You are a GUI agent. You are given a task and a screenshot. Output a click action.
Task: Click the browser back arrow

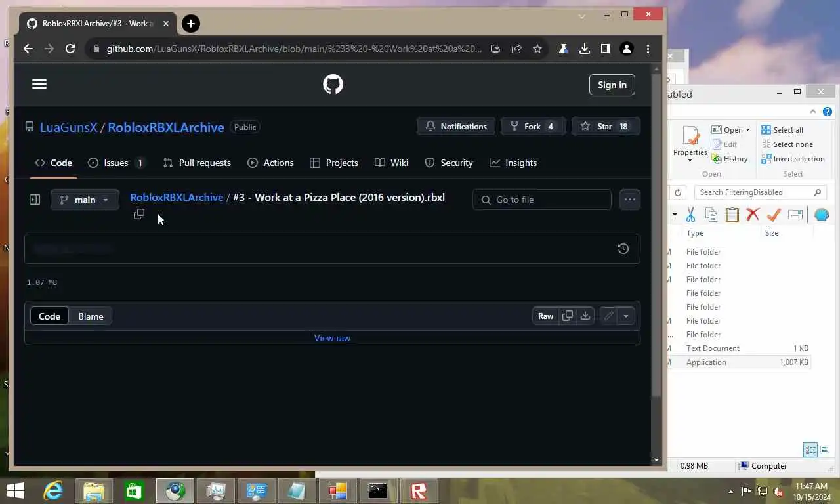(x=28, y=49)
